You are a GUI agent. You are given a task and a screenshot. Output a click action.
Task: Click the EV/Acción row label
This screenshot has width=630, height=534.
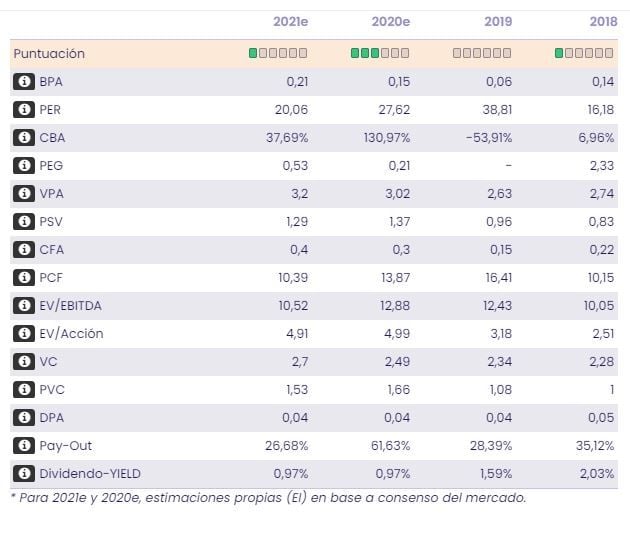(71, 334)
